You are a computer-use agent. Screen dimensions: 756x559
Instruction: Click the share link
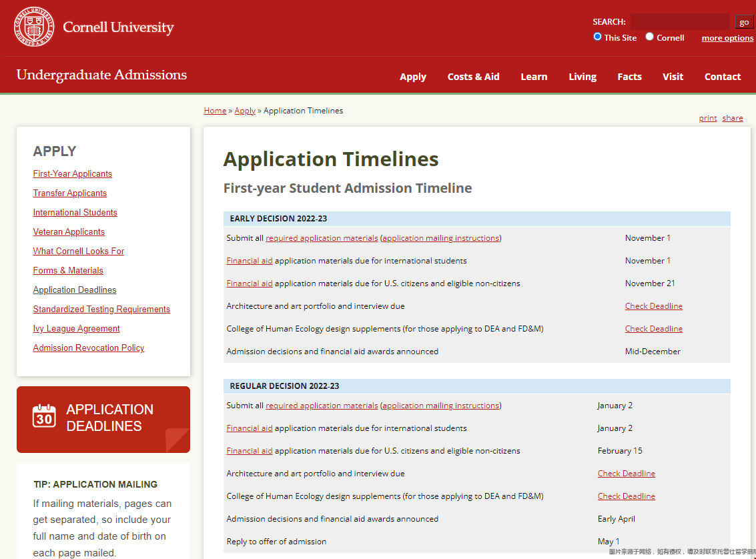click(x=733, y=118)
